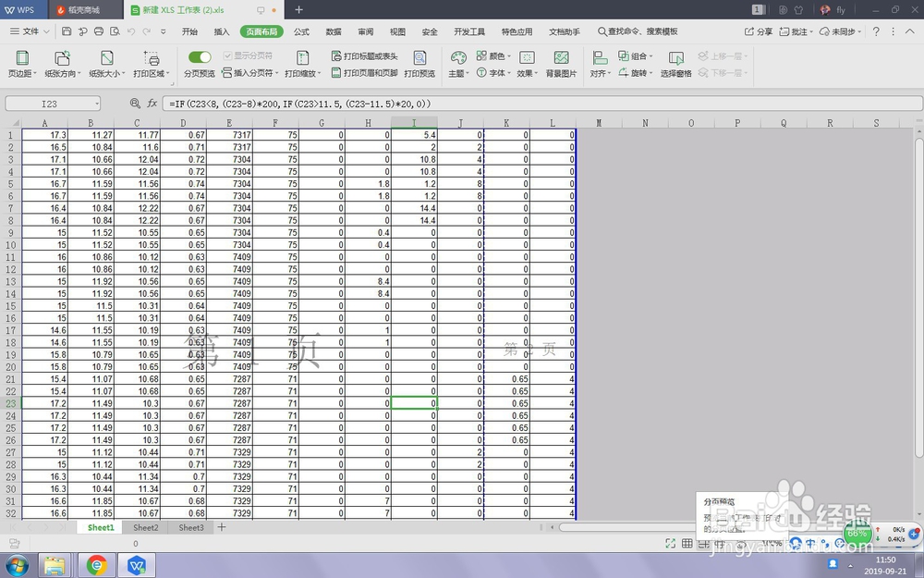This screenshot has width=924, height=578.
Task: Click the vertical scrollbar
Action: click(x=918, y=298)
